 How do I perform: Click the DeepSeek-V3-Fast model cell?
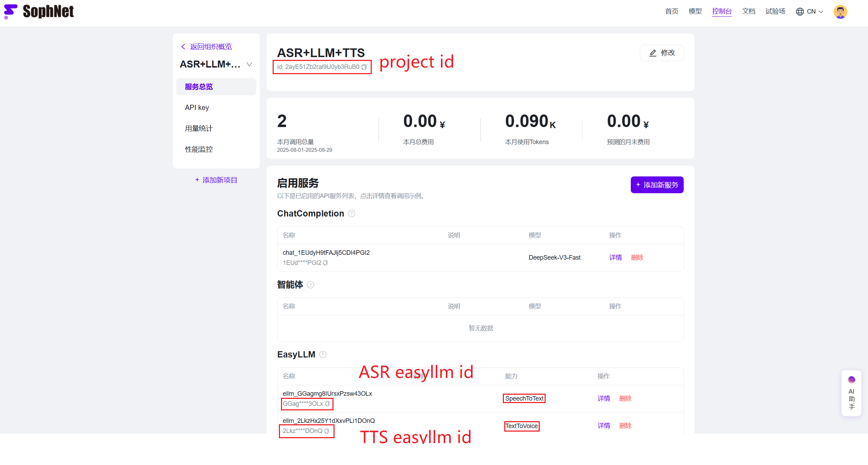pyautogui.click(x=555, y=258)
